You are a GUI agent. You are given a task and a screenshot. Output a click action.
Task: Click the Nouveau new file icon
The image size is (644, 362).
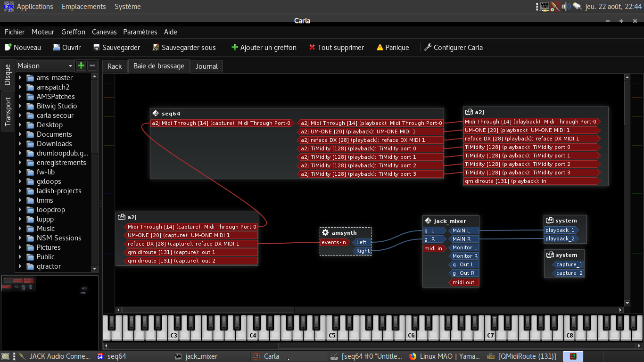pyautogui.click(x=8, y=47)
